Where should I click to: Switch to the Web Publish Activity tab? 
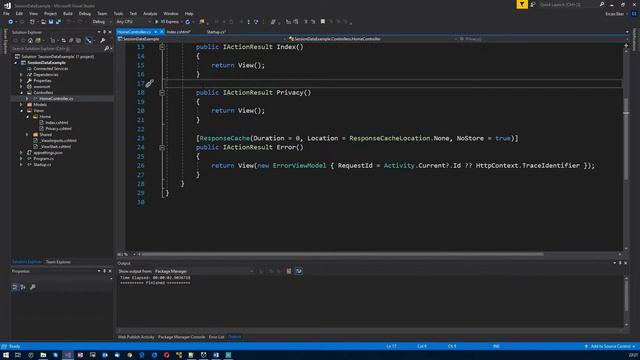(x=136, y=337)
